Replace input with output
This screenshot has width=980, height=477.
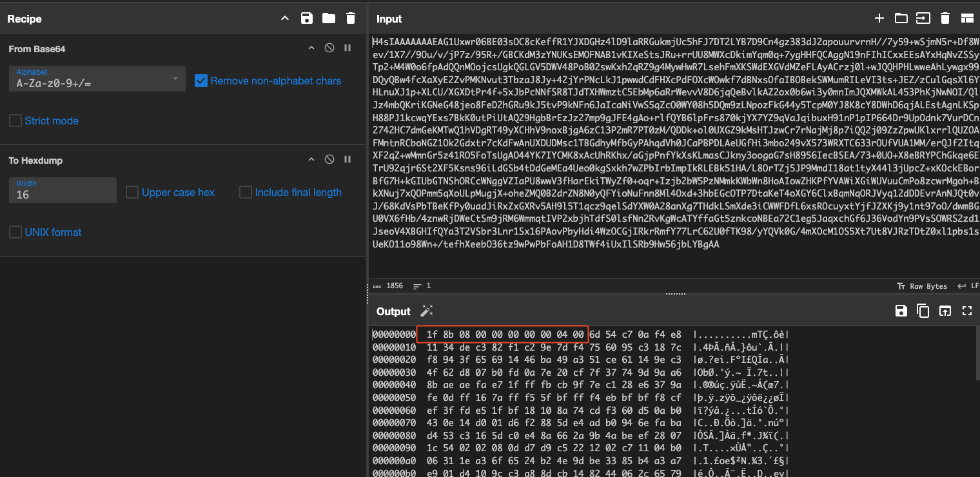tap(945, 311)
